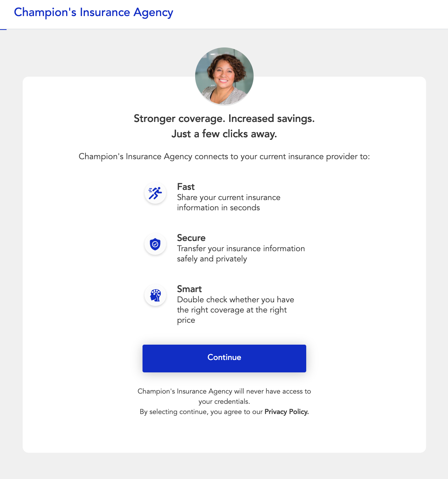Click the word "price" in Smart description

[186, 320]
